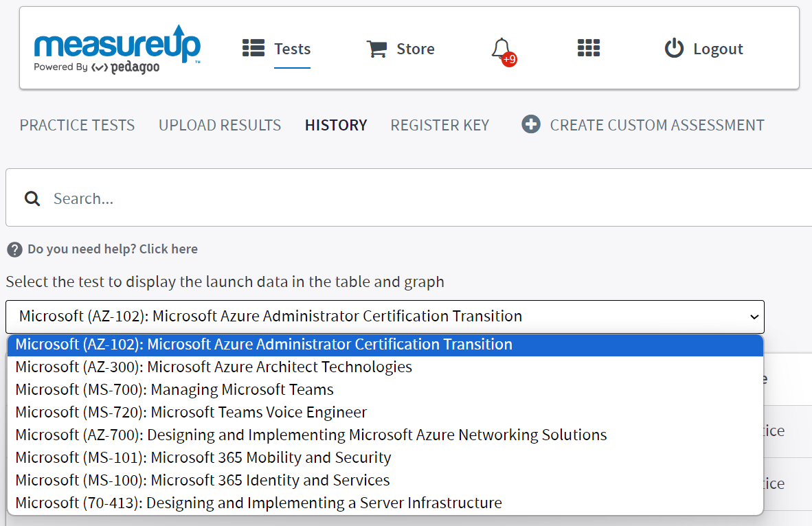Collapse the test selection dropdown arrow
Image resolution: width=812 pixels, height=526 pixels.
pyautogui.click(x=754, y=317)
